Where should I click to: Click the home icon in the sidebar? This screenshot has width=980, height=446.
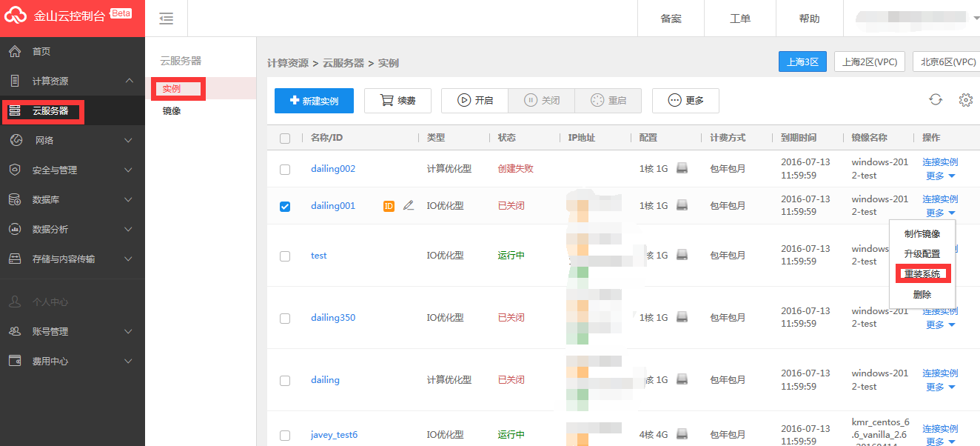point(15,52)
